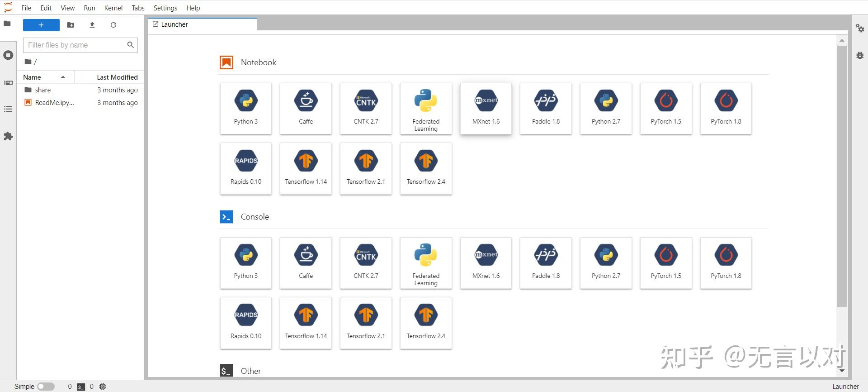The width and height of the screenshot is (868, 392).
Task: Launch a PyTorch 1.5 notebook
Action: point(666,109)
